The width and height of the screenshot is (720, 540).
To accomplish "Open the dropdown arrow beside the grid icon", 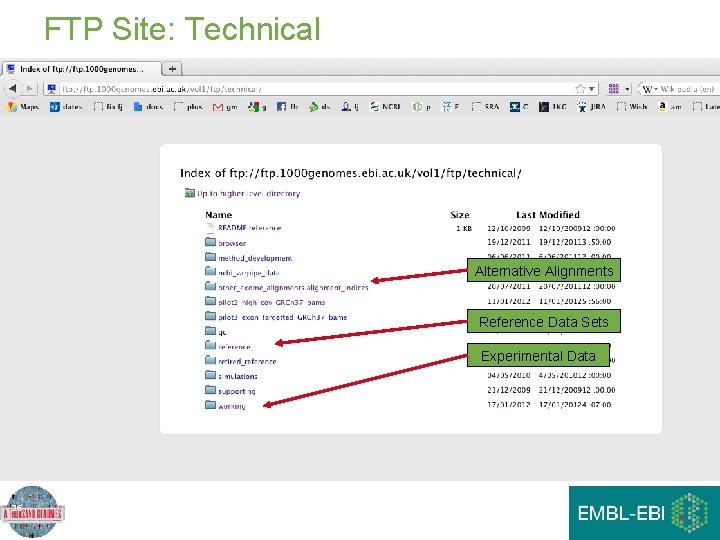I will pos(627,89).
